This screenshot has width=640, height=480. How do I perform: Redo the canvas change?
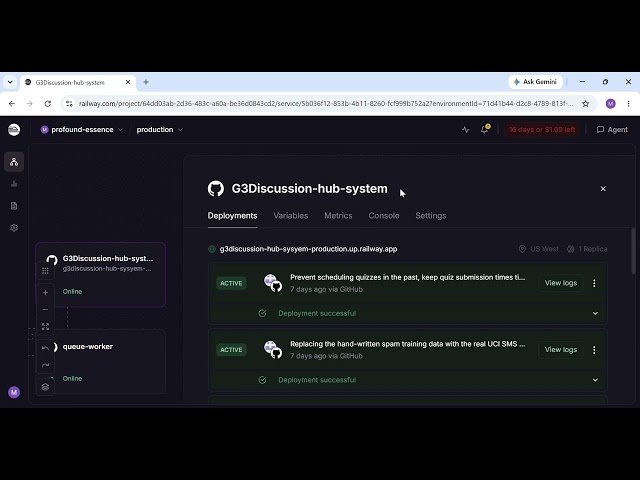[45, 365]
